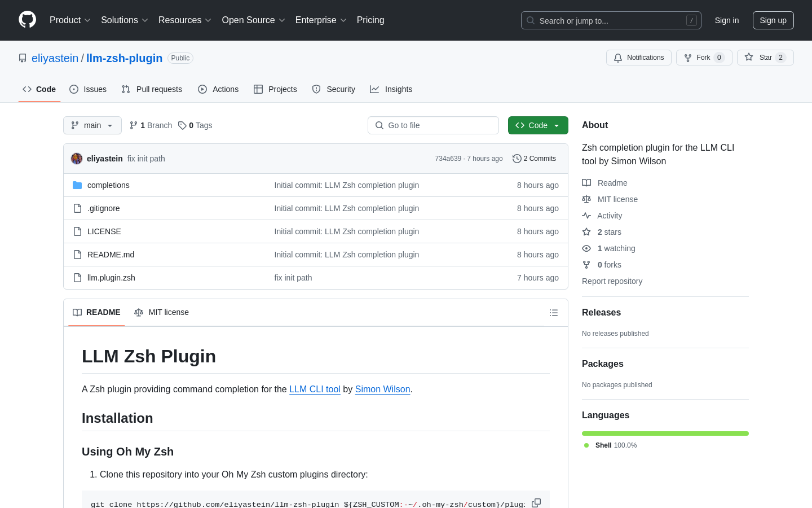Copy the git clone command
The width and height of the screenshot is (812, 508).
pyautogui.click(x=536, y=503)
